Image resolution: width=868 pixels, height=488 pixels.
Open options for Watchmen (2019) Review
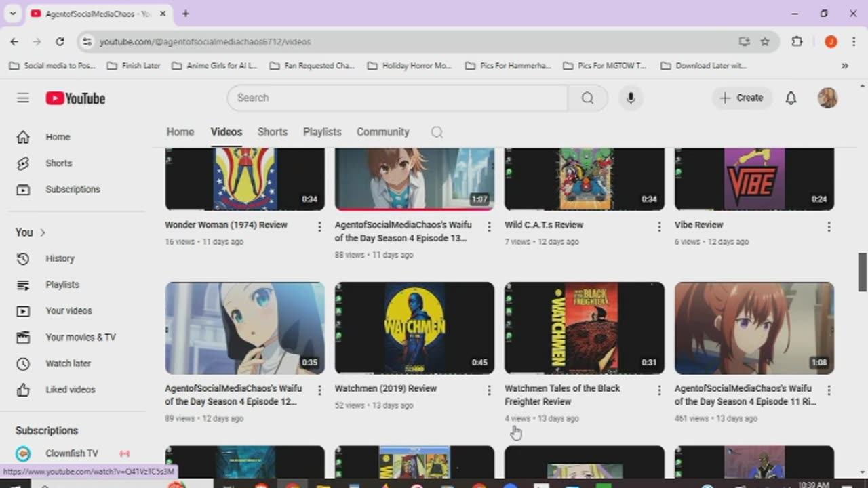(489, 390)
